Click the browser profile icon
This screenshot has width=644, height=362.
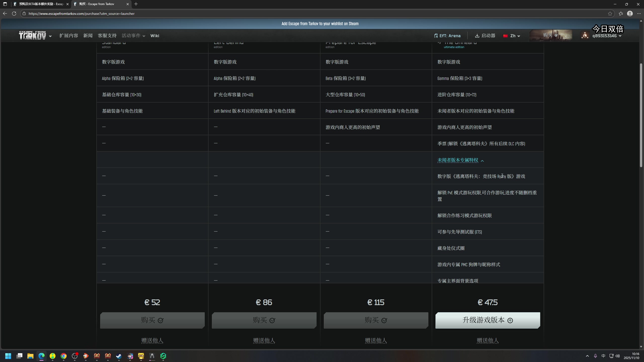coord(630,14)
